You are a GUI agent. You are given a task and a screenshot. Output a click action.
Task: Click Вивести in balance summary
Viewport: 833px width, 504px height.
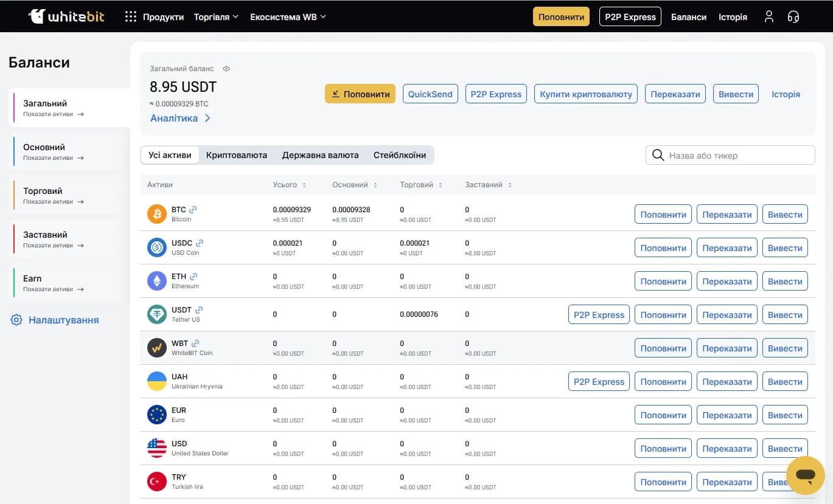coord(736,94)
